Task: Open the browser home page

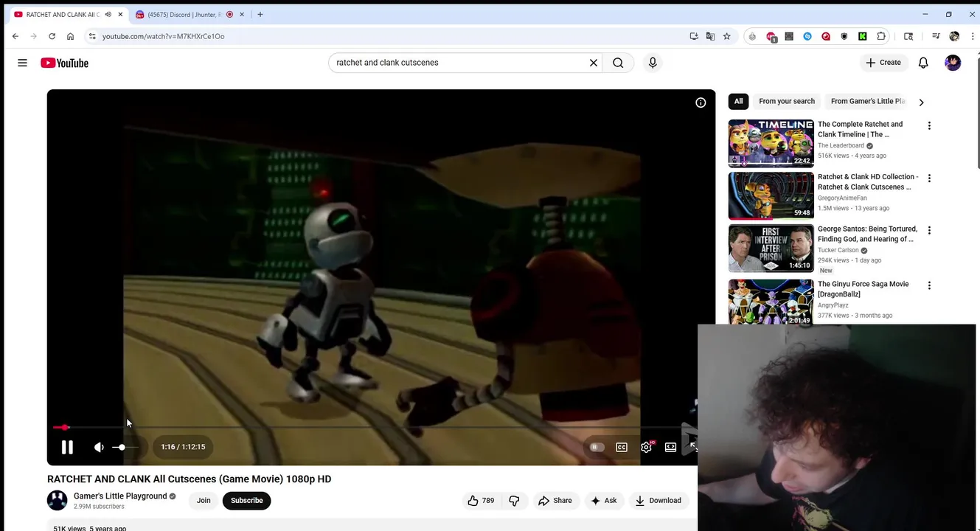Action: [70, 36]
